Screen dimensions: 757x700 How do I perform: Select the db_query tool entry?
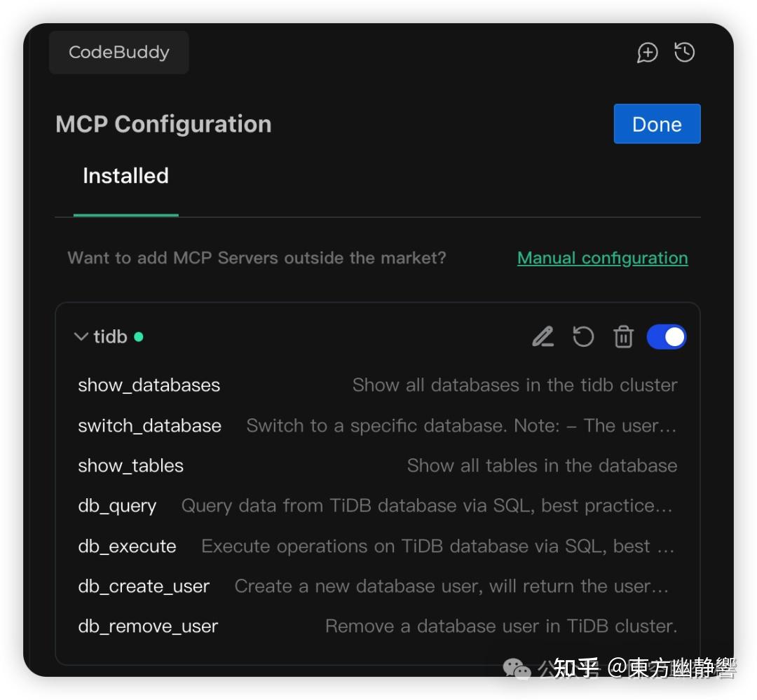378,506
